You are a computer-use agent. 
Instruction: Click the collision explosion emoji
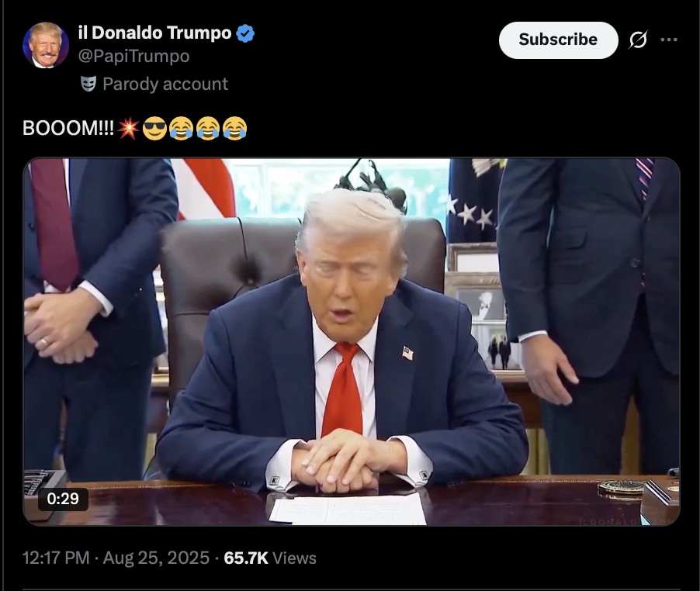[129, 129]
